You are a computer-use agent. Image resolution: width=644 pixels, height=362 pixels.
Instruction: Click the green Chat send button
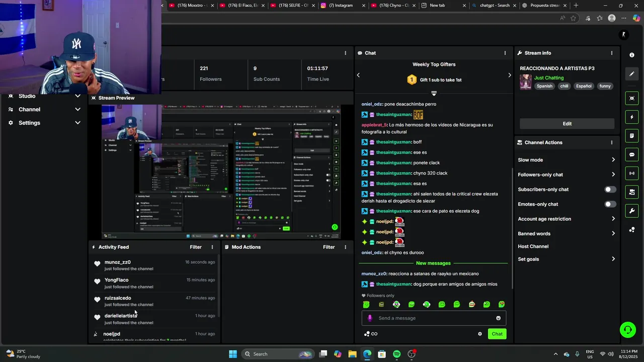tap(497, 334)
